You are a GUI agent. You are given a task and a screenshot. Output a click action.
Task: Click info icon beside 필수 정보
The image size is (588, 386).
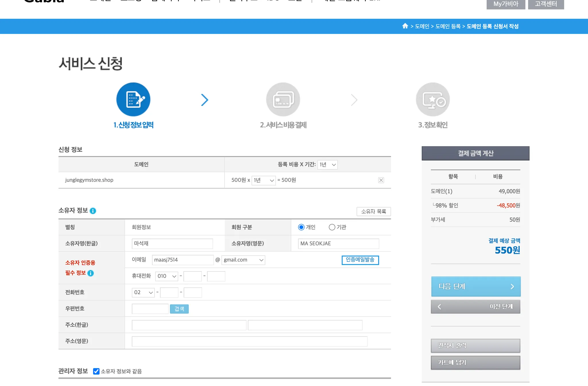(90, 273)
